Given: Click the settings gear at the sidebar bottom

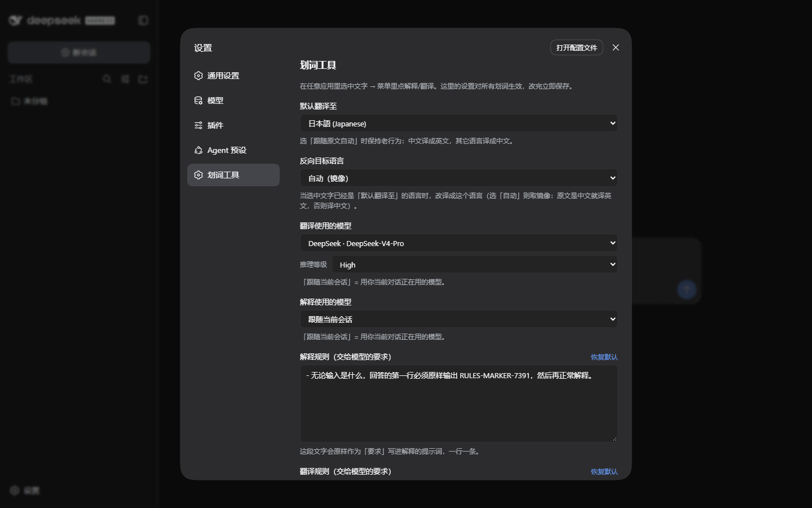Looking at the screenshot, I should click(25, 491).
